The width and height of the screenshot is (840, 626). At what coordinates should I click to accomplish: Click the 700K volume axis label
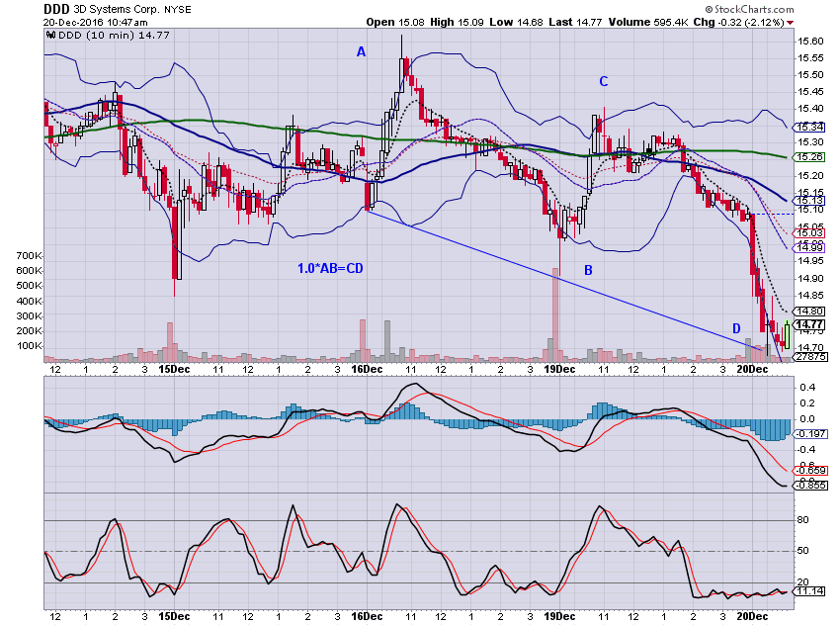tap(29, 256)
